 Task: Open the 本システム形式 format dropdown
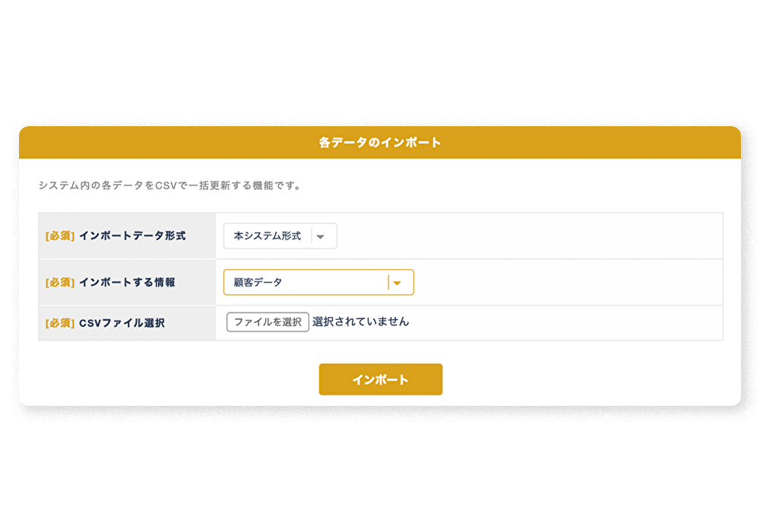pos(268,236)
